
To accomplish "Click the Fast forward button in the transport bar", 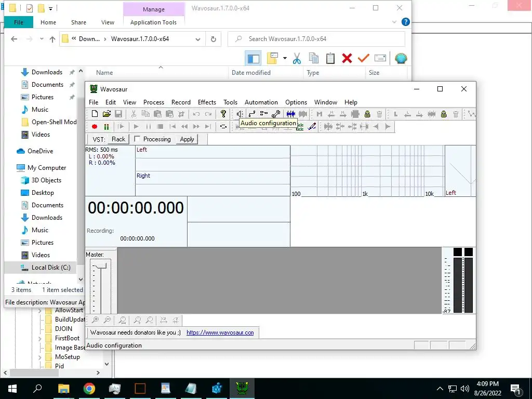I will tap(196, 127).
